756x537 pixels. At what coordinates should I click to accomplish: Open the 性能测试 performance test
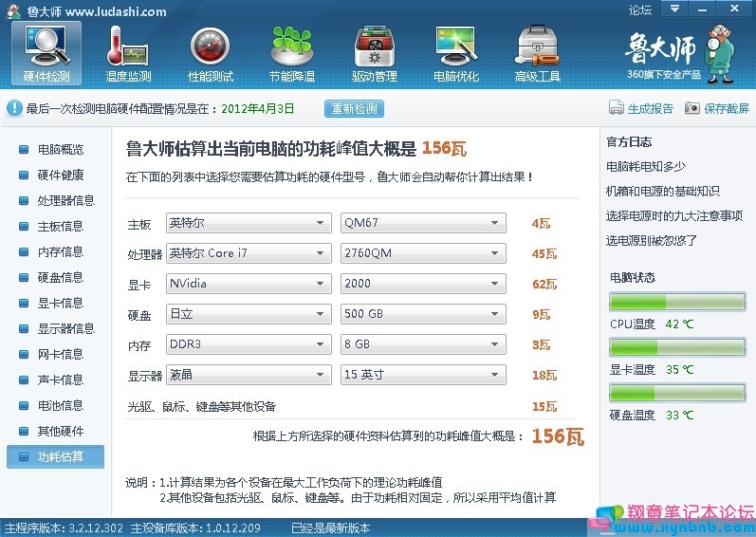pos(211,53)
